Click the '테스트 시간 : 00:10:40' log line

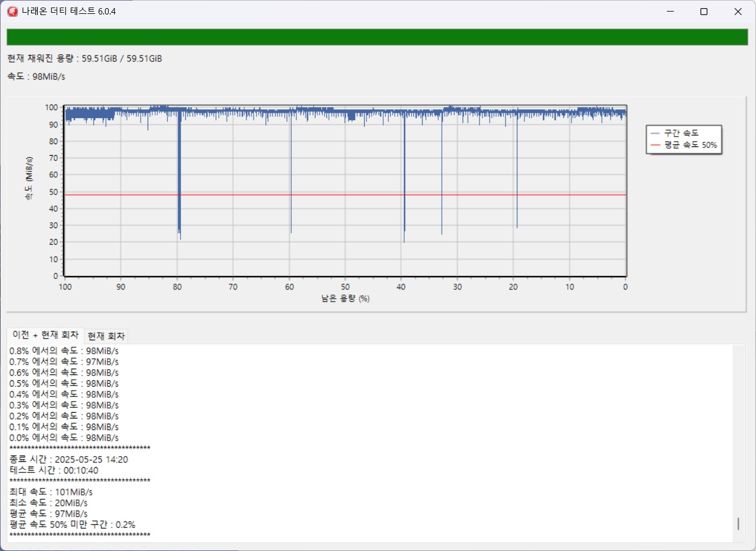pyautogui.click(x=54, y=471)
